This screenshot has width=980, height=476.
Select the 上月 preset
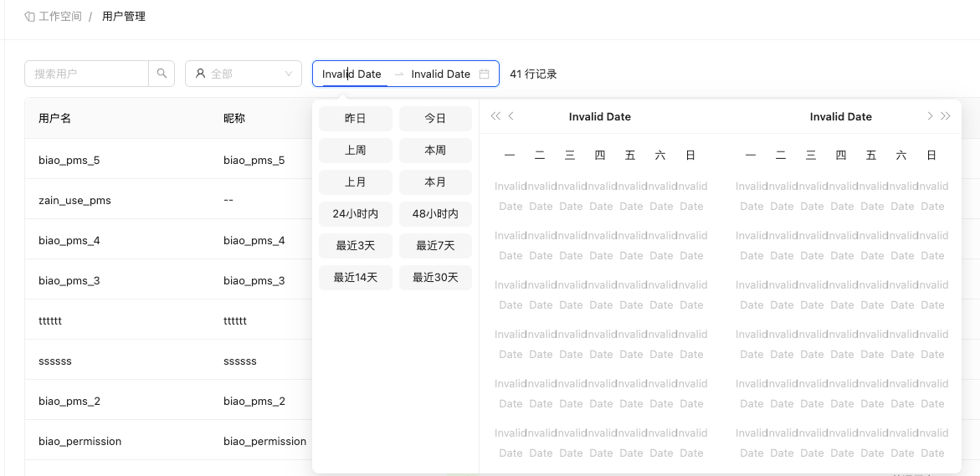pyautogui.click(x=356, y=182)
